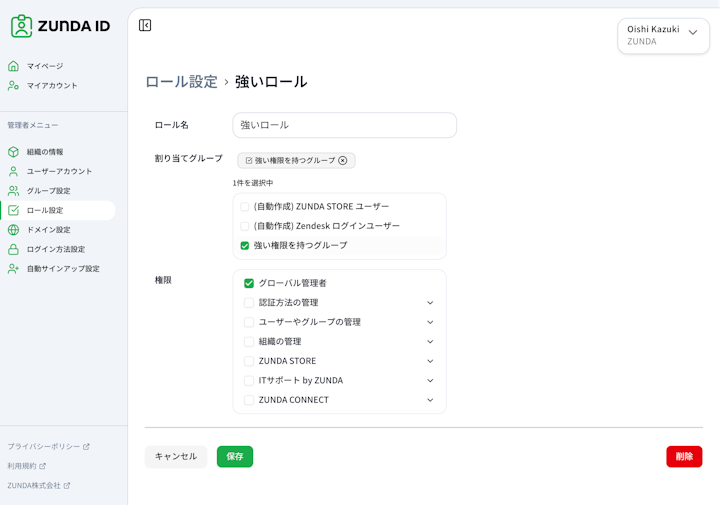720x505 pixels.
Task: Open マイアカウント page
Action: pos(52,86)
